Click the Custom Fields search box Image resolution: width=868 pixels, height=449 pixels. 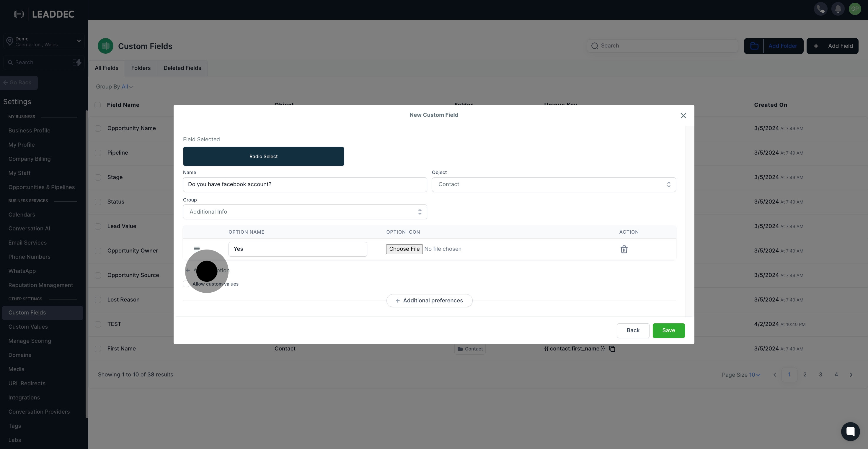[x=662, y=46]
